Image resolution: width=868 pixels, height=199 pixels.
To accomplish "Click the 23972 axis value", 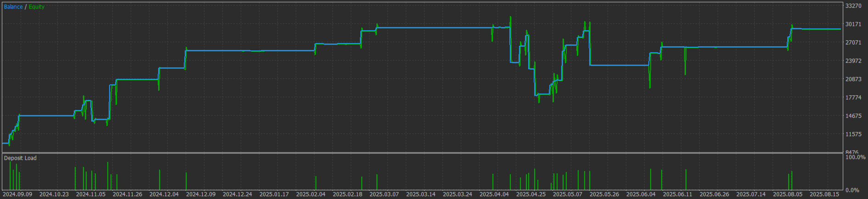I will click(853, 61).
